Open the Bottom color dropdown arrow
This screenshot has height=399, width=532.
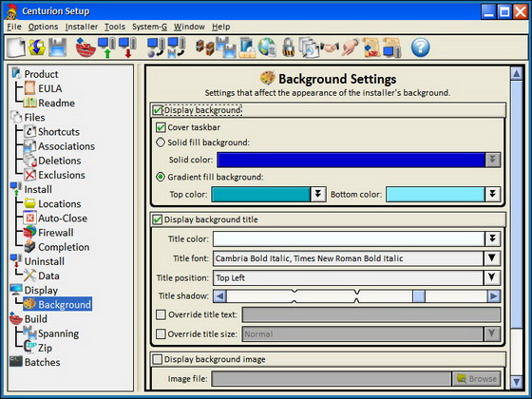(x=492, y=195)
